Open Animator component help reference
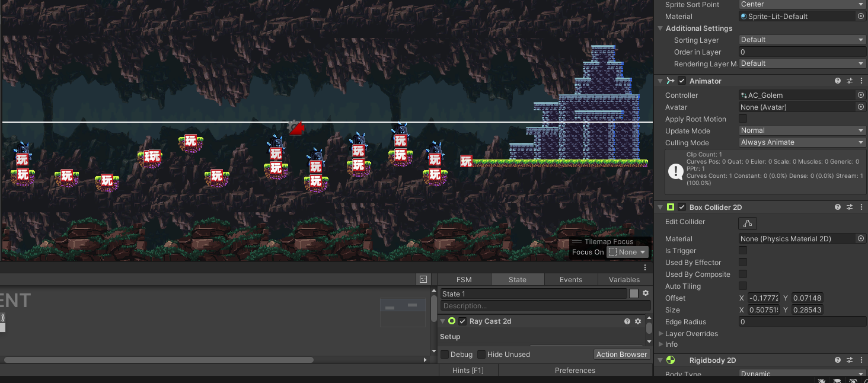 coord(837,81)
